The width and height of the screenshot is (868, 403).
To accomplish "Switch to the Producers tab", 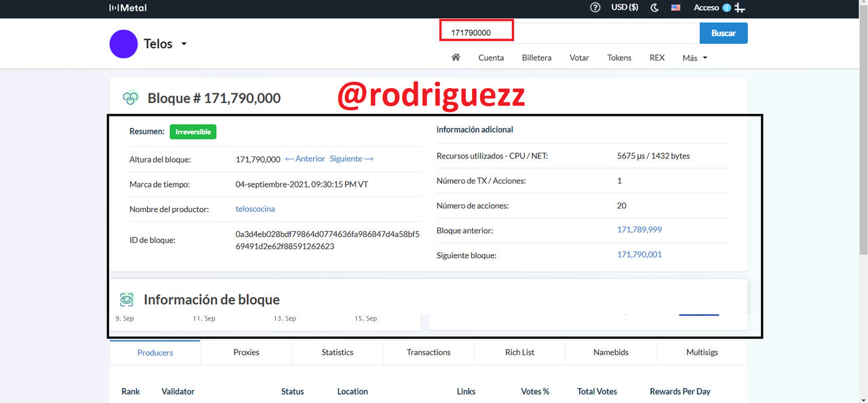I will 155,352.
